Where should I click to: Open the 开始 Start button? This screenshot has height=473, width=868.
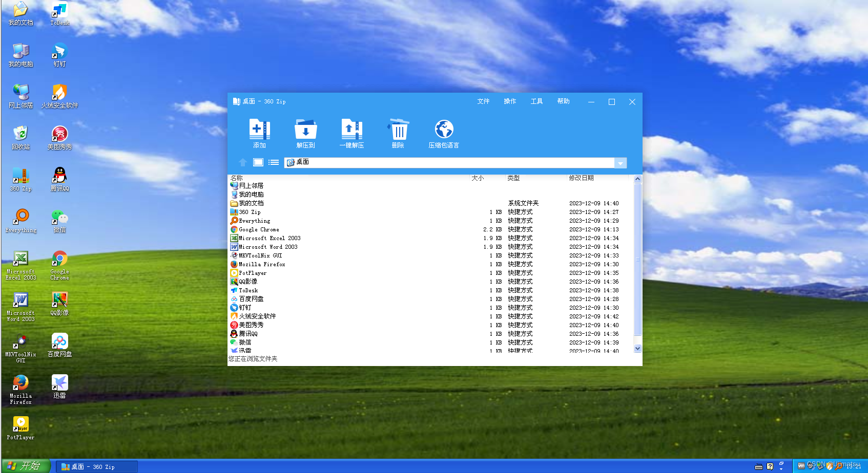25,466
